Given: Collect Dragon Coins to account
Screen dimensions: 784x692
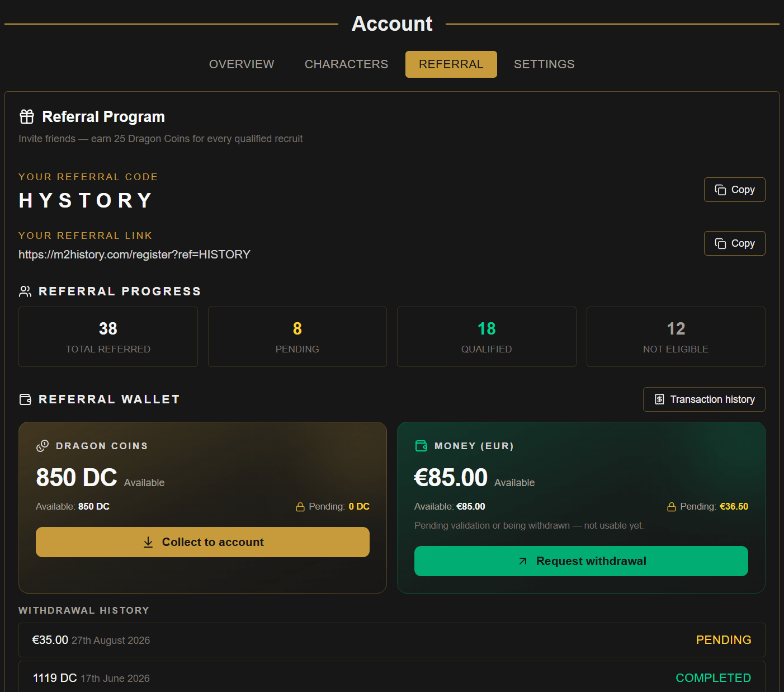Looking at the screenshot, I should click(202, 542).
